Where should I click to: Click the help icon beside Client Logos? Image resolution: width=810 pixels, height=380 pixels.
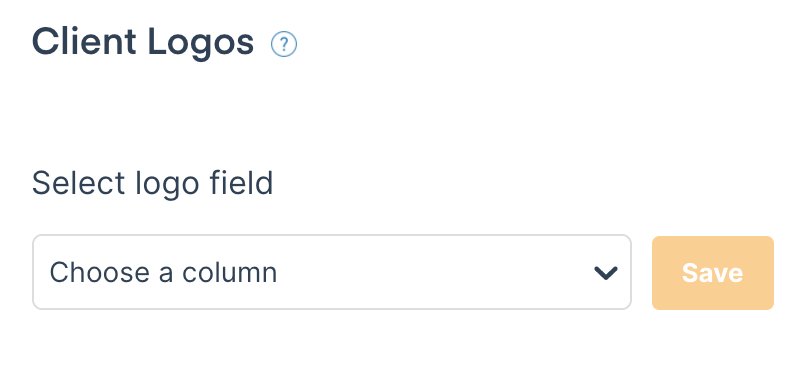pos(284,44)
